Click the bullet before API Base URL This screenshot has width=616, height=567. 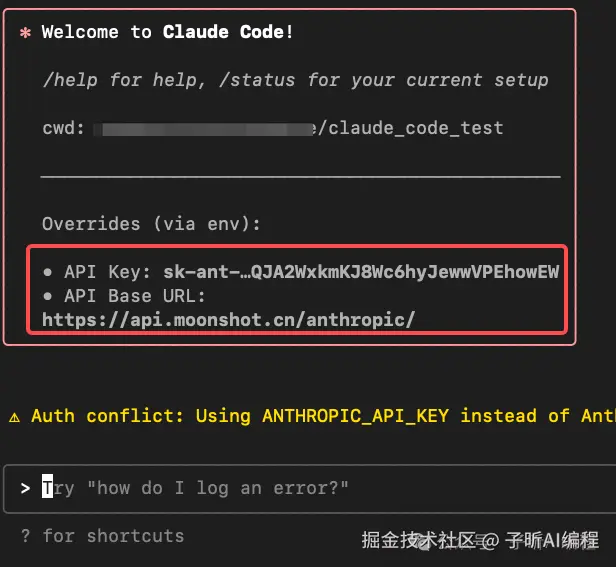[x=48, y=296]
